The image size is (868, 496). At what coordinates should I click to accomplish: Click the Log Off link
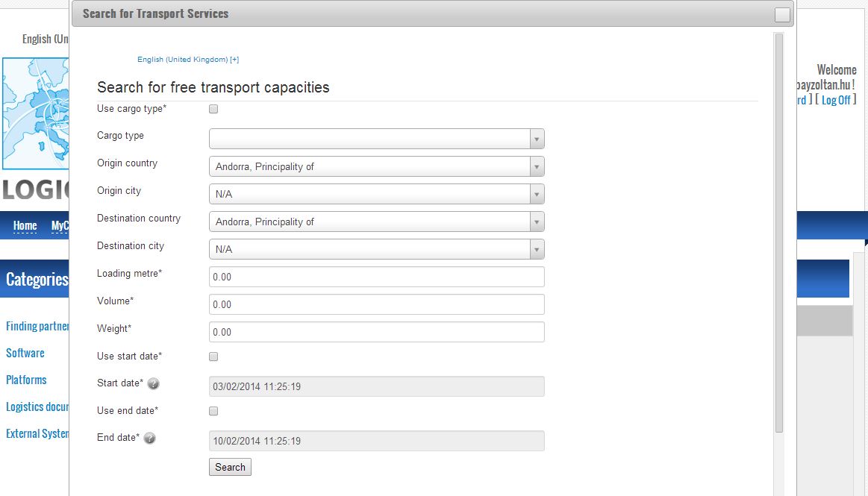[836, 100]
